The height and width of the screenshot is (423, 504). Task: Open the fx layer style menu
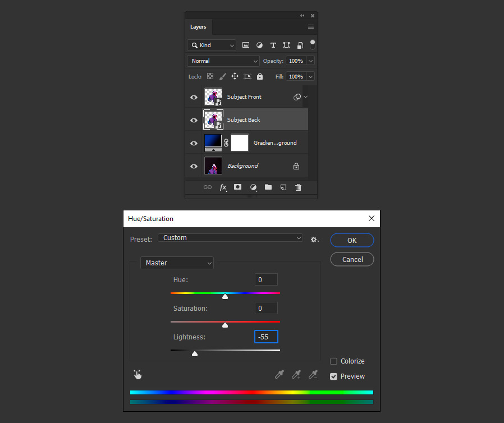223,187
